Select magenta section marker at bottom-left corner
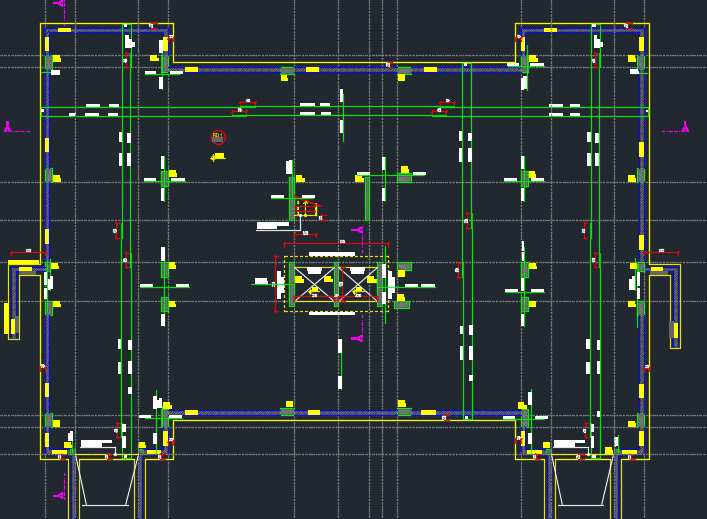Image resolution: width=707 pixels, height=519 pixels. (x=60, y=496)
